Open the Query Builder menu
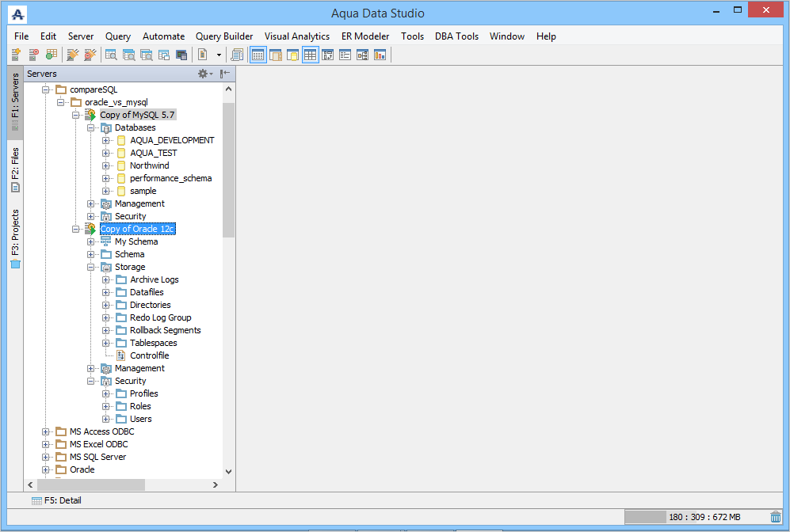The width and height of the screenshot is (790, 532). click(x=224, y=36)
